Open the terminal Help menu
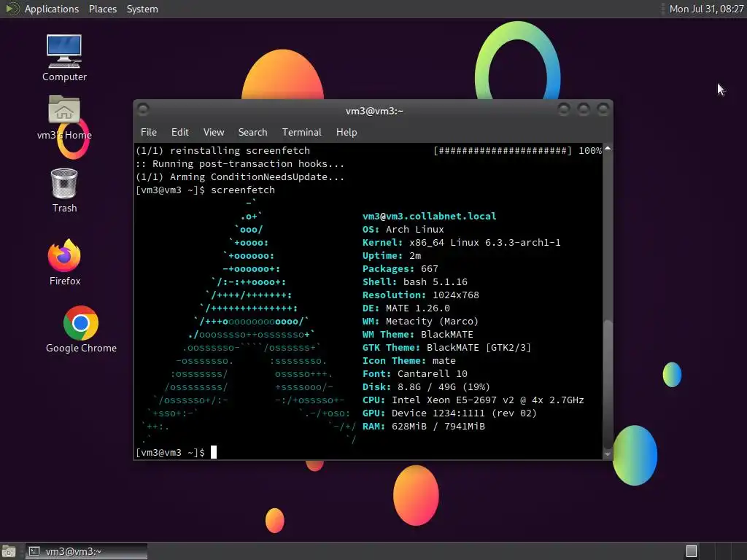 pos(347,133)
